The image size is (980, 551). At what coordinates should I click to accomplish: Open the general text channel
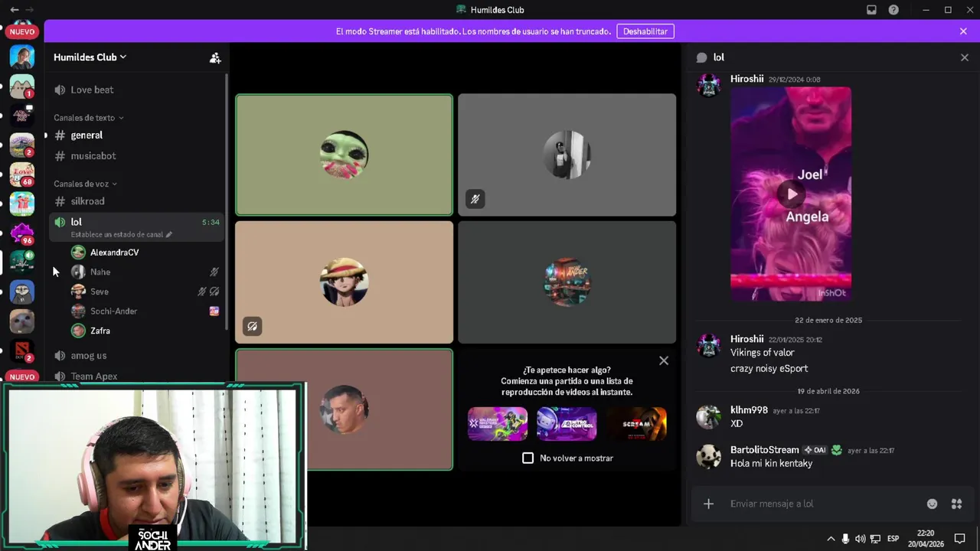pyautogui.click(x=136, y=135)
